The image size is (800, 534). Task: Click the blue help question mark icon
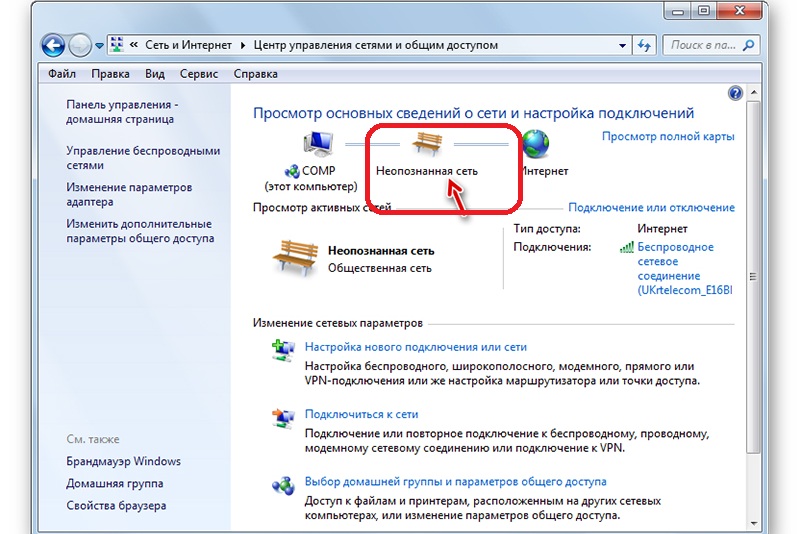click(735, 93)
